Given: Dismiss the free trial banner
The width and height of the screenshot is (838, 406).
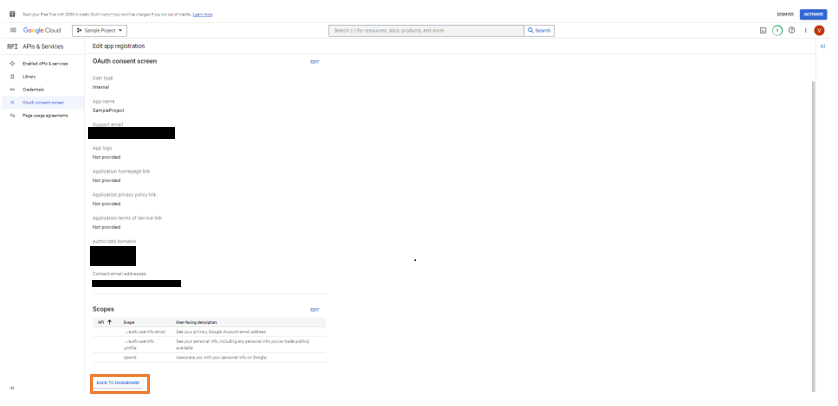Looking at the screenshot, I should tap(784, 14).
